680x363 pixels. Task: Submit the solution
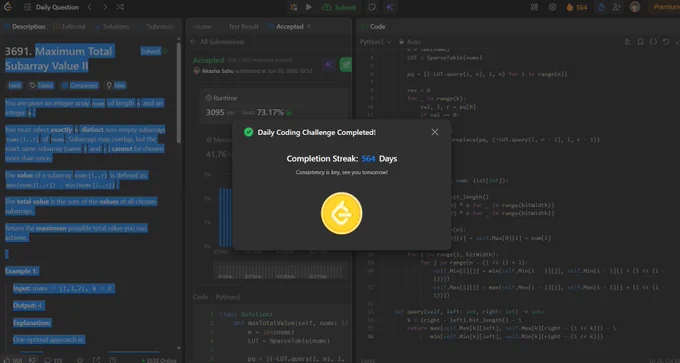[340, 7]
